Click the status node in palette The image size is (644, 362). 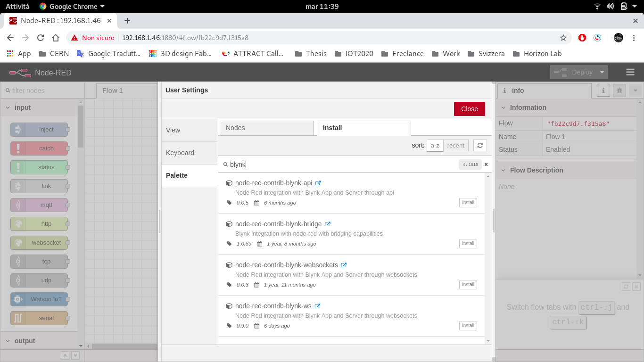pos(39,167)
